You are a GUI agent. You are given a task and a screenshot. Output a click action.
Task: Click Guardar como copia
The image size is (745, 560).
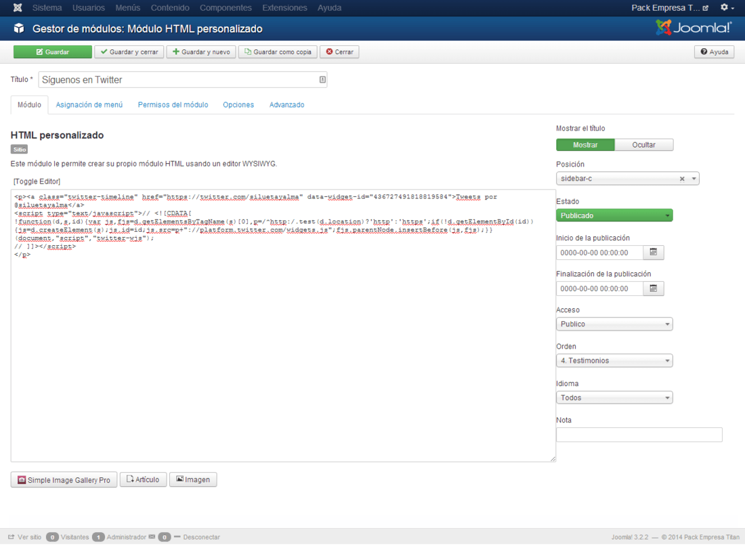point(278,51)
